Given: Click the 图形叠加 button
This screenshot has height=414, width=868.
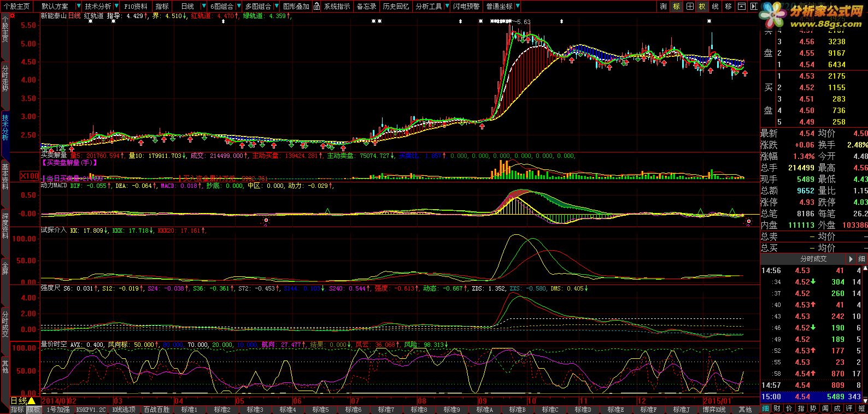Looking at the screenshot, I should pyautogui.click(x=296, y=7).
